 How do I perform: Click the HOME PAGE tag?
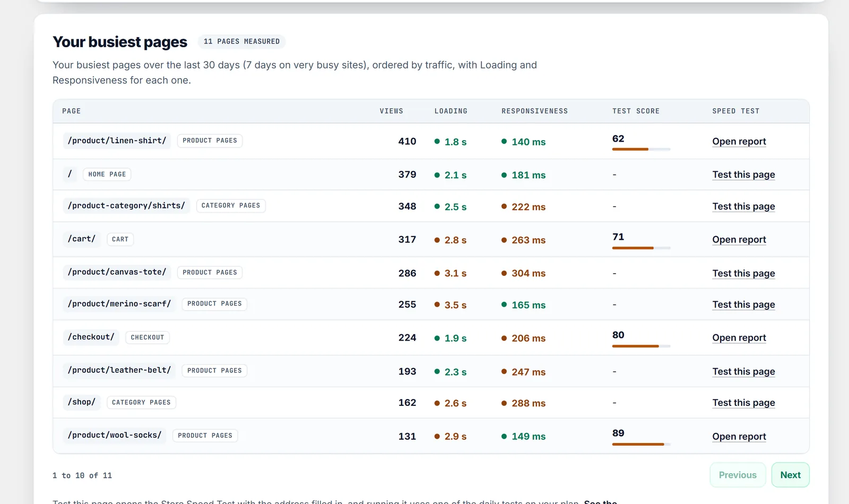[x=107, y=174]
